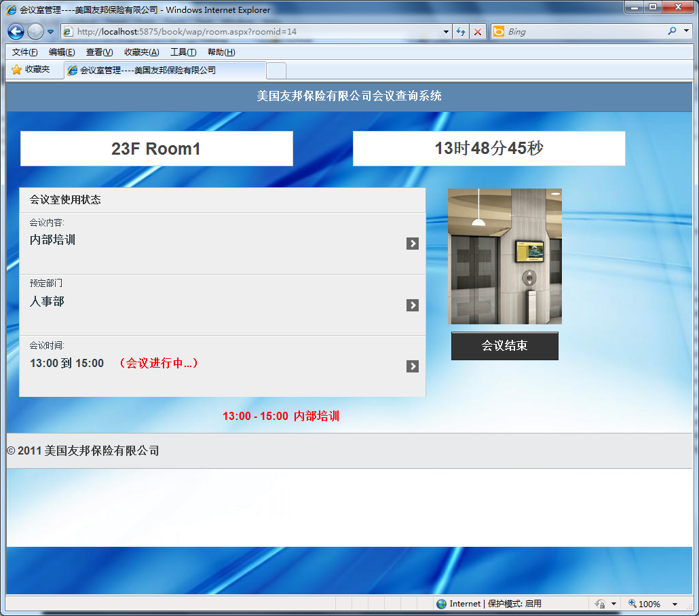Click the Refresh page icon
The height and width of the screenshot is (616, 699).
(461, 32)
